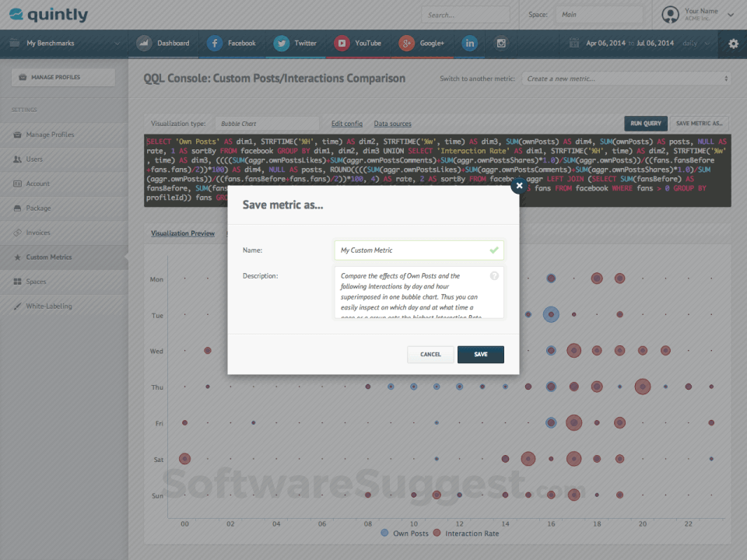Viewport: 747px width, 560px height.
Task: Open the Dashboard view
Action: pyautogui.click(x=163, y=44)
